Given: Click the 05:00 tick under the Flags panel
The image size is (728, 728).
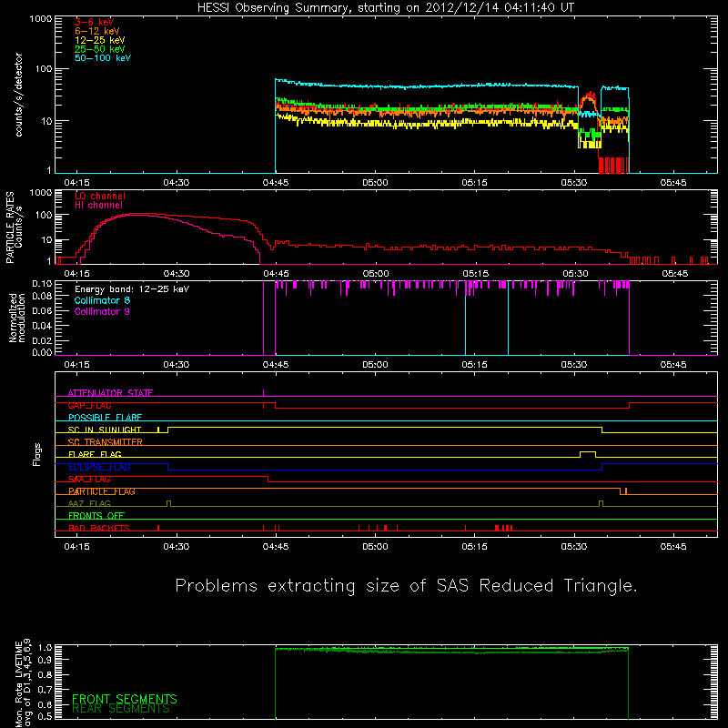Looking at the screenshot, I should pyautogui.click(x=375, y=547).
